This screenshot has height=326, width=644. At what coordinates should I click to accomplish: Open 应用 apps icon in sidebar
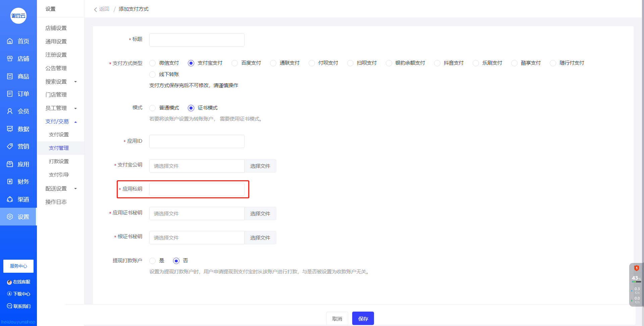(10, 164)
